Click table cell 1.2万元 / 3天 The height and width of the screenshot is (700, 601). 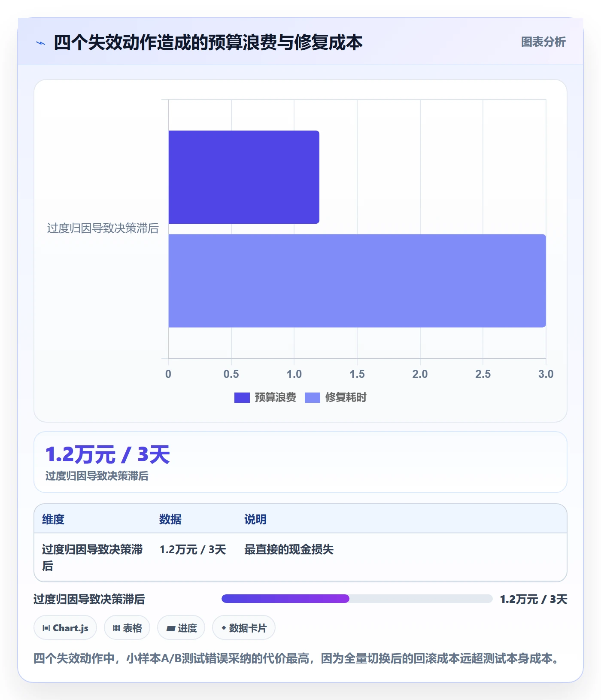pyautogui.click(x=193, y=550)
